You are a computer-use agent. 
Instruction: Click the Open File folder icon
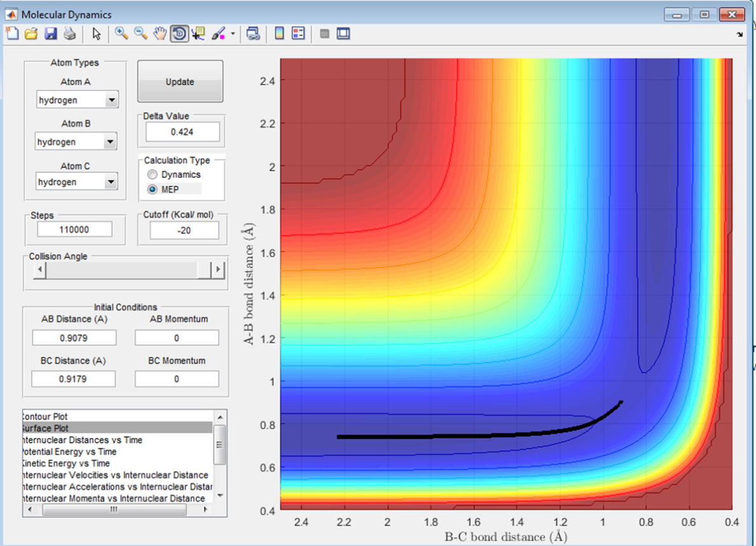(x=31, y=34)
